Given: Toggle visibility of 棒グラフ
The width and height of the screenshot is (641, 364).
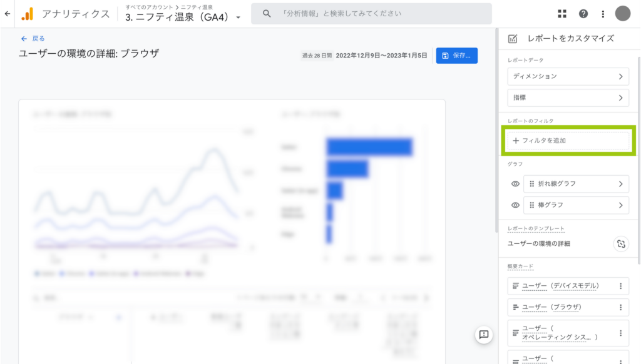Looking at the screenshot, I should 516,205.
